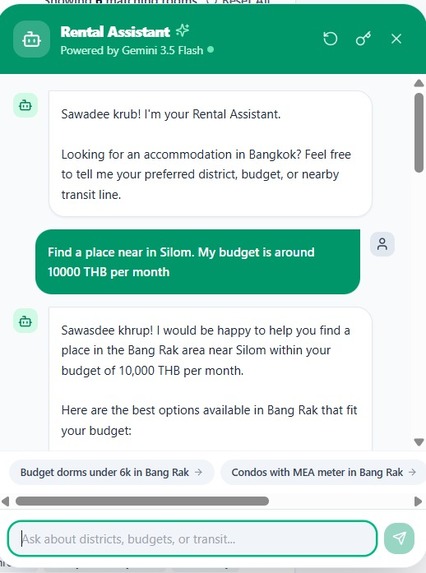Image resolution: width=426 pixels, height=573 pixels.
Task: Select 'Budget dorms under 6k in Bang Rak' suggestion
Action: coord(111,472)
